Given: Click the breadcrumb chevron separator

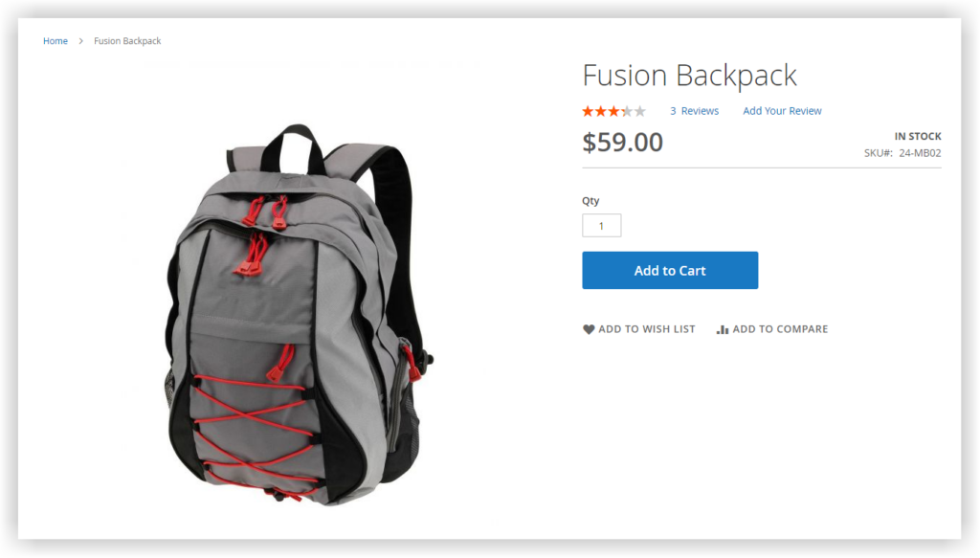Looking at the screenshot, I should point(80,40).
